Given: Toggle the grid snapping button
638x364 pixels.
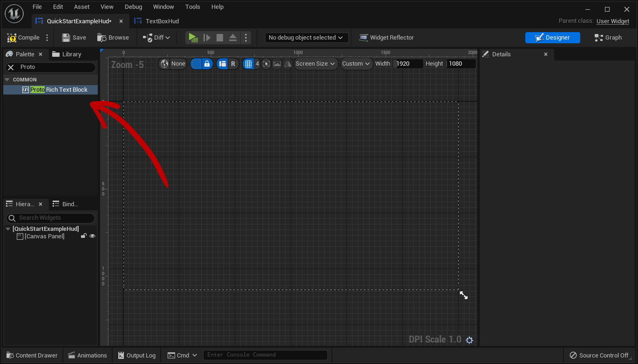Looking at the screenshot, I should coord(249,64).
